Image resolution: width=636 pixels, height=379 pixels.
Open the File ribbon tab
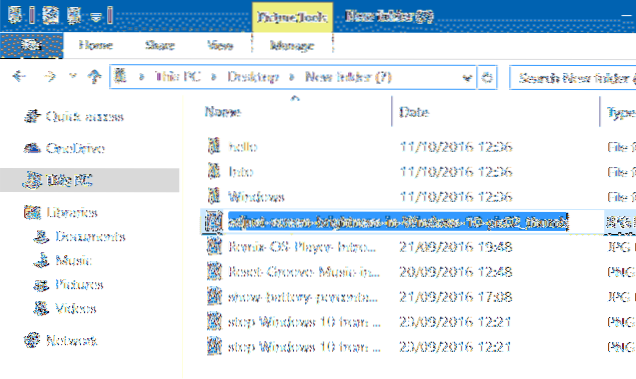click(31, 45)
